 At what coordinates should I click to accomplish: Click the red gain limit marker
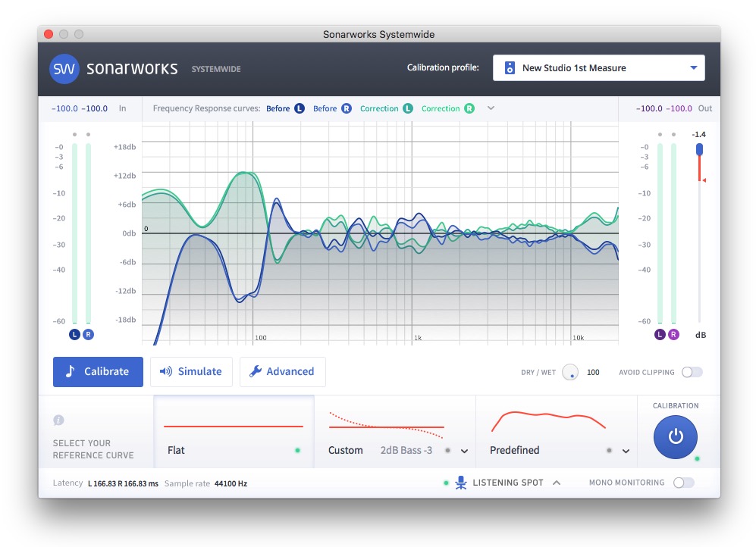click(x=704, y=180)
